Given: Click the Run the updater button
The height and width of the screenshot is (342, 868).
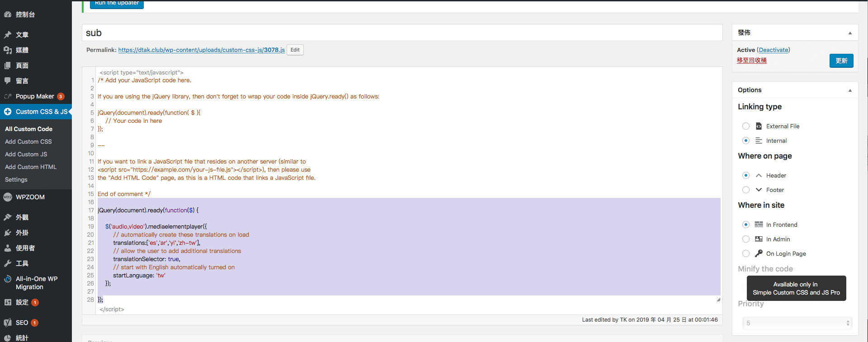Looking at the screenshot, I should [x=117, y=4].
